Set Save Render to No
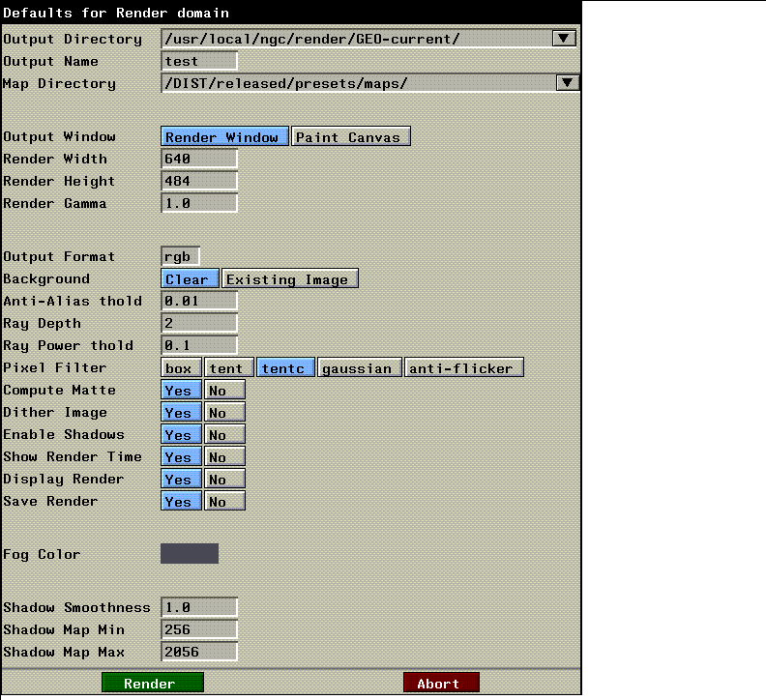 224,501
